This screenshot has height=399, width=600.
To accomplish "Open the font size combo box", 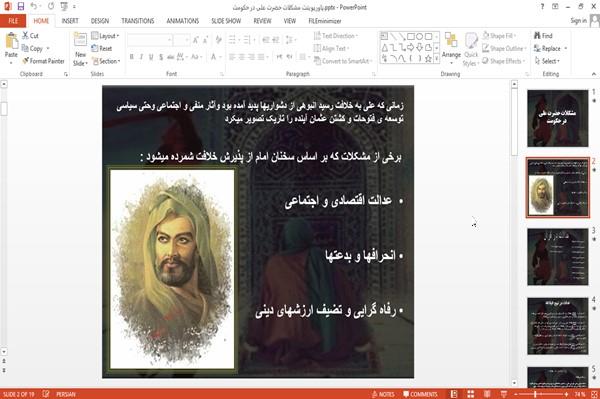I will point(181,39).
